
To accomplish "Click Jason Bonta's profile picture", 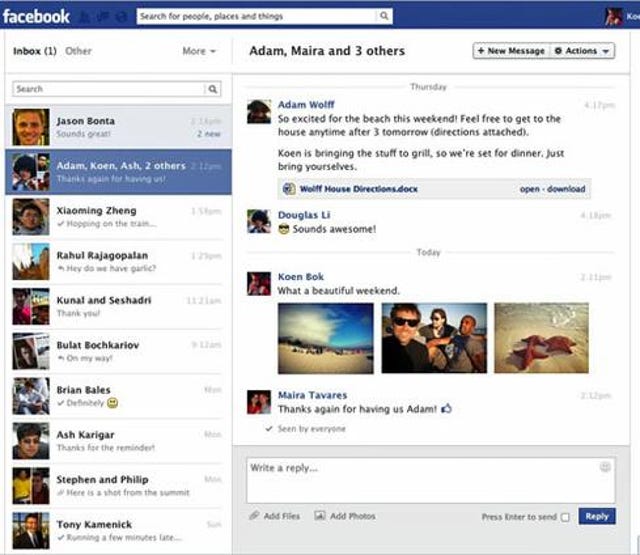I will [x=31, y=127].
